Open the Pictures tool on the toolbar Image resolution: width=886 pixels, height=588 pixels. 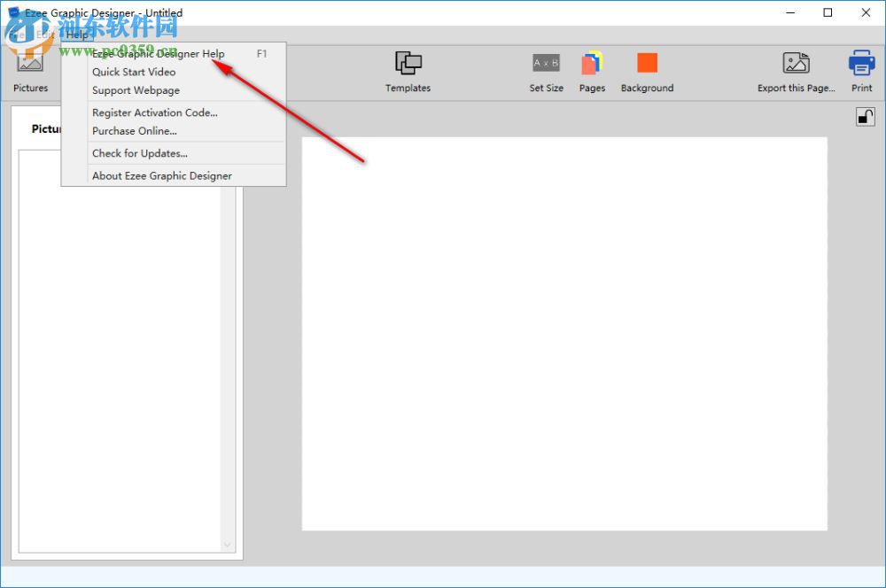(x=30, y=71)
